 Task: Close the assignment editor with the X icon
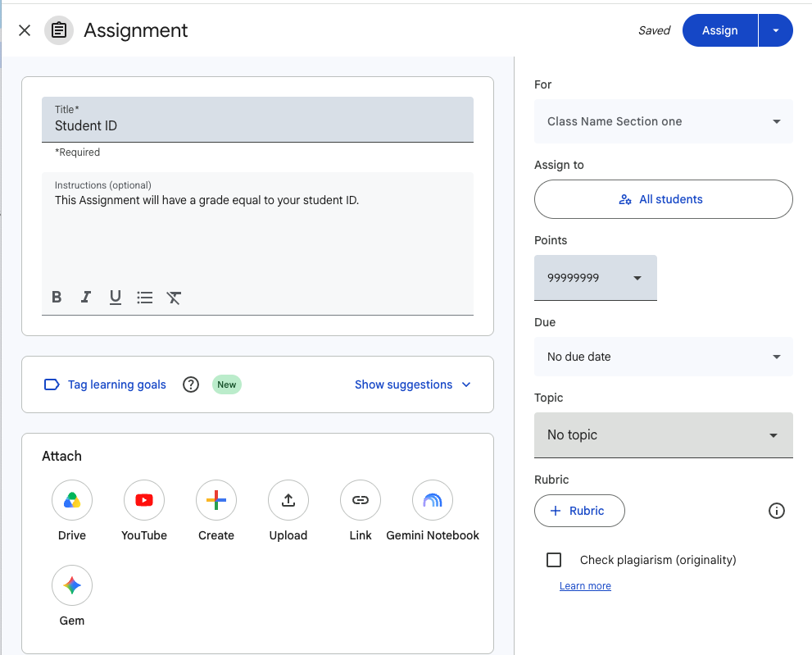click(25, 30)
